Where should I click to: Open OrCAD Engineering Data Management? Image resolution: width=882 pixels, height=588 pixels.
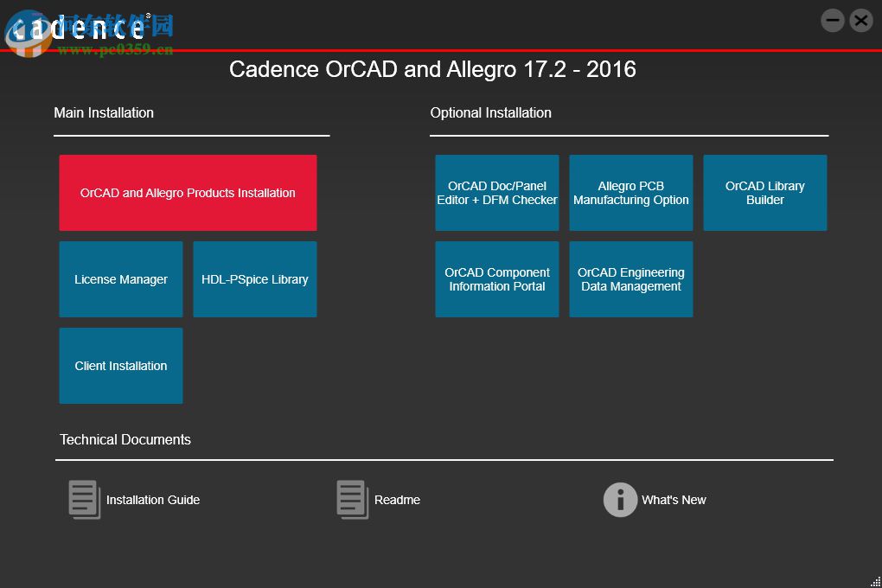pyautogui.click(x=631, y=279)
